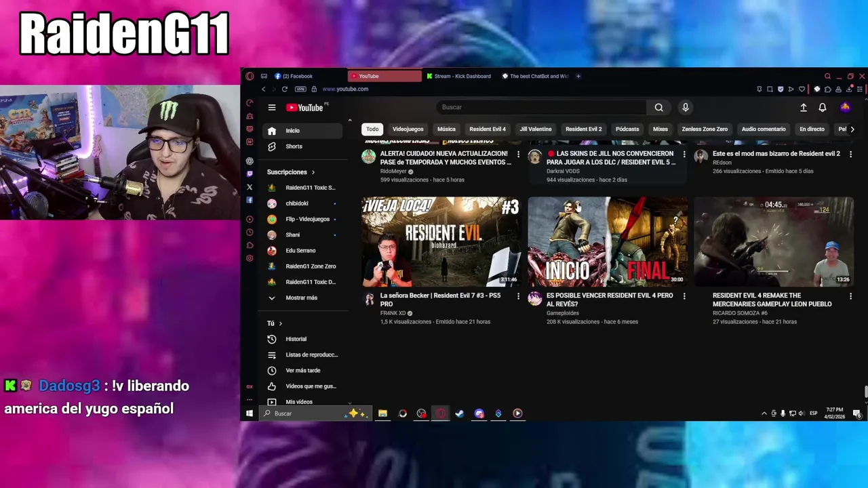Switch to The best ChatBot tab
The height and width of the screenshot is (488, 868).
tap(536, 76)
